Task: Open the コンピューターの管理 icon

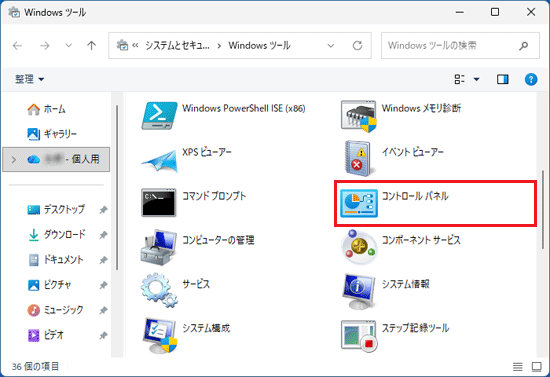Action: (x=159, y=248)
